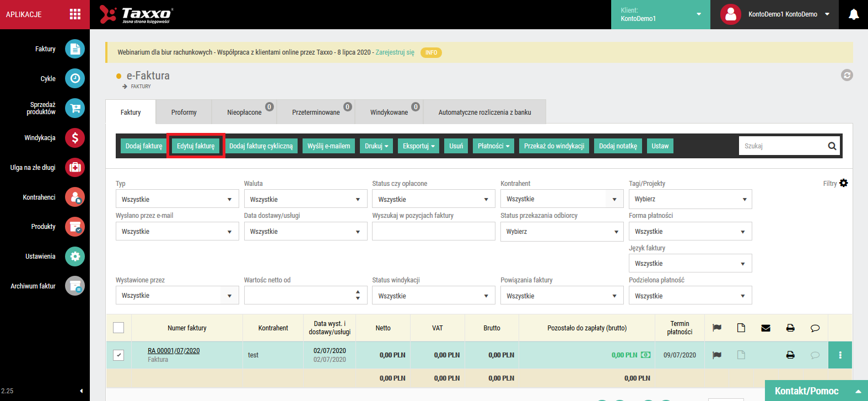Open the Ustawienia gear icon in sidebar
The image size is (868, 401).
pos(75,256)
